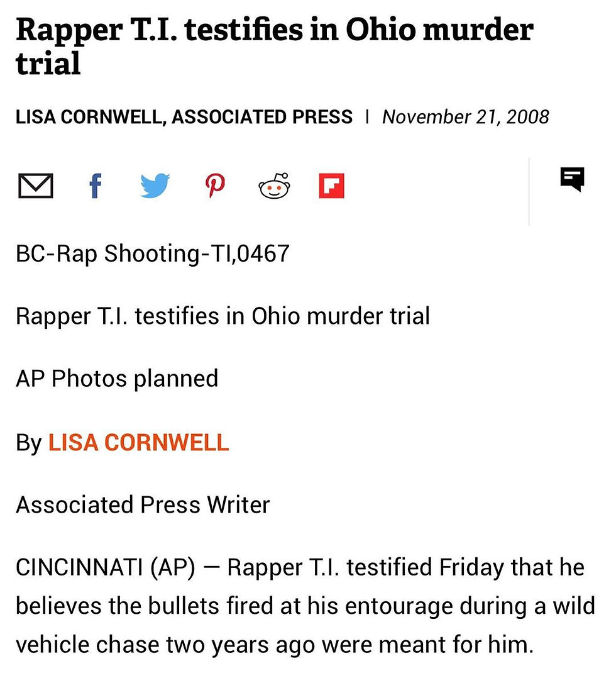
Task: Open the comments speech bubble icon
Action: (572, 179)
